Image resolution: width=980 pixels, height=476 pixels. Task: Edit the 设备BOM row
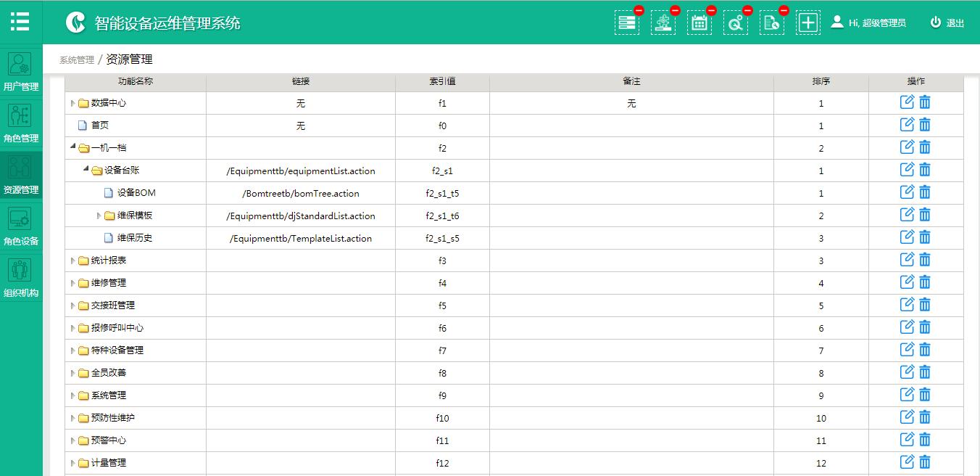[907, 192]
